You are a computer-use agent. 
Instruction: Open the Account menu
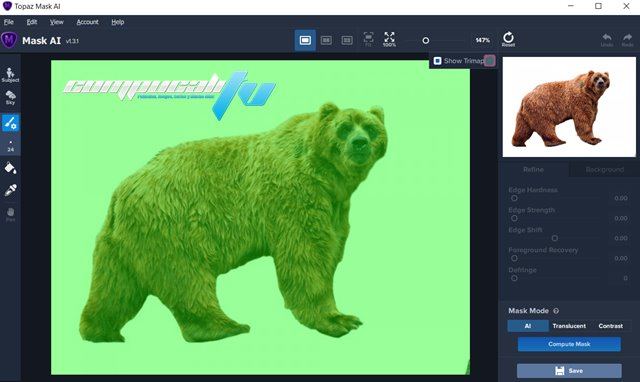(87, 22)
